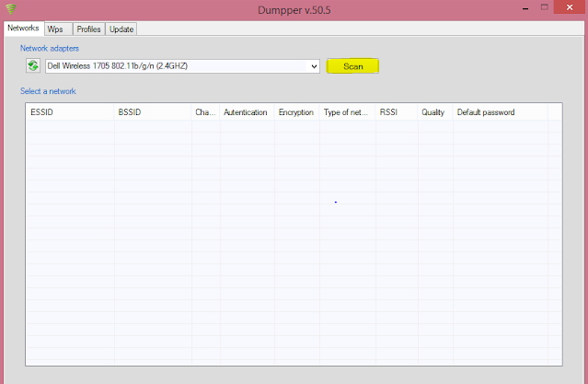Go to the Update tab

121,29
